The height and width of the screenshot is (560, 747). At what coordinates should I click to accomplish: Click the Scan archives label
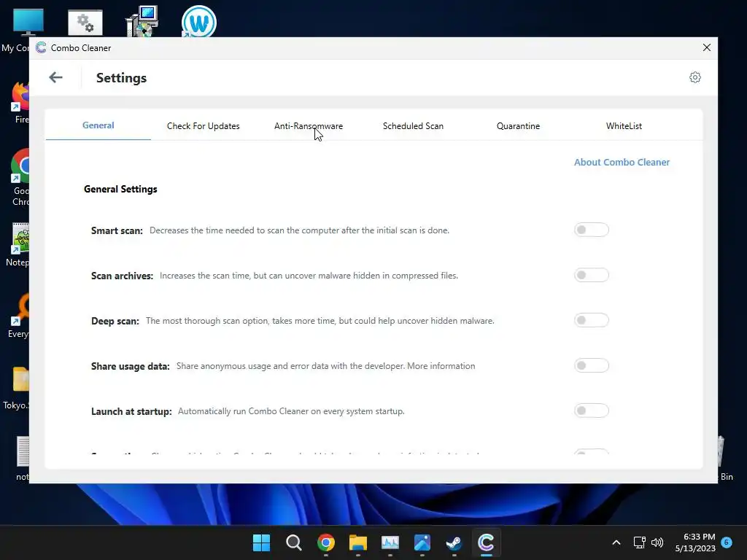click(122, 276)
